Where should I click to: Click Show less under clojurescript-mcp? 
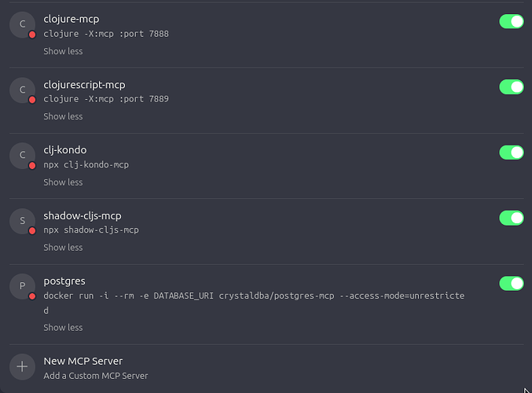click(x=63, y=116)
